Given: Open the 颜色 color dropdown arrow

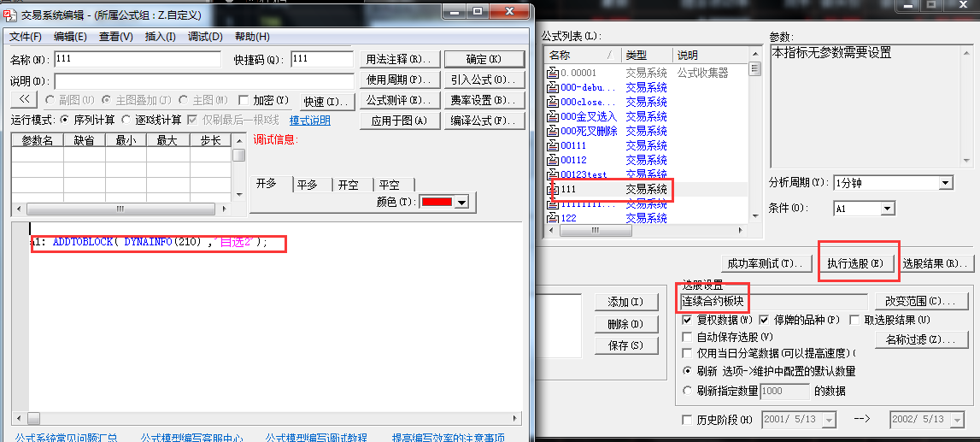Looking at the screenshot, I should click(x=462, y=202).
